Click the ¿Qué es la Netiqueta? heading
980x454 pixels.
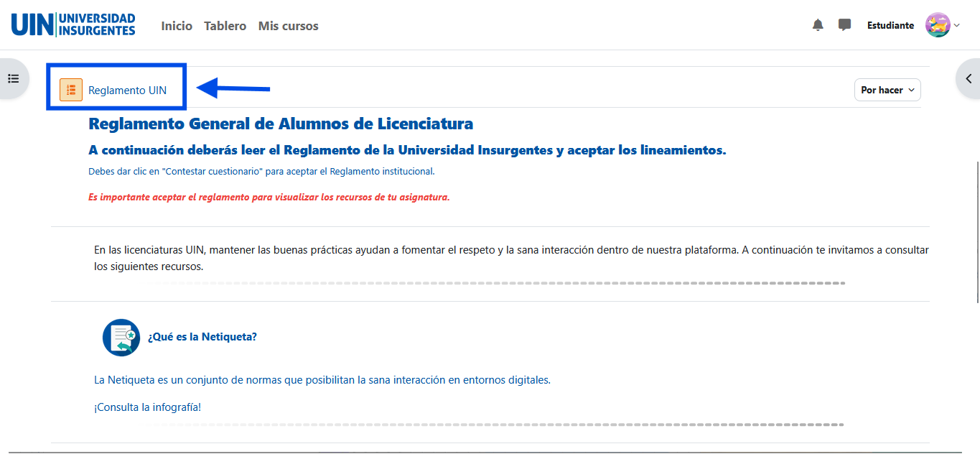coord(202,337)
